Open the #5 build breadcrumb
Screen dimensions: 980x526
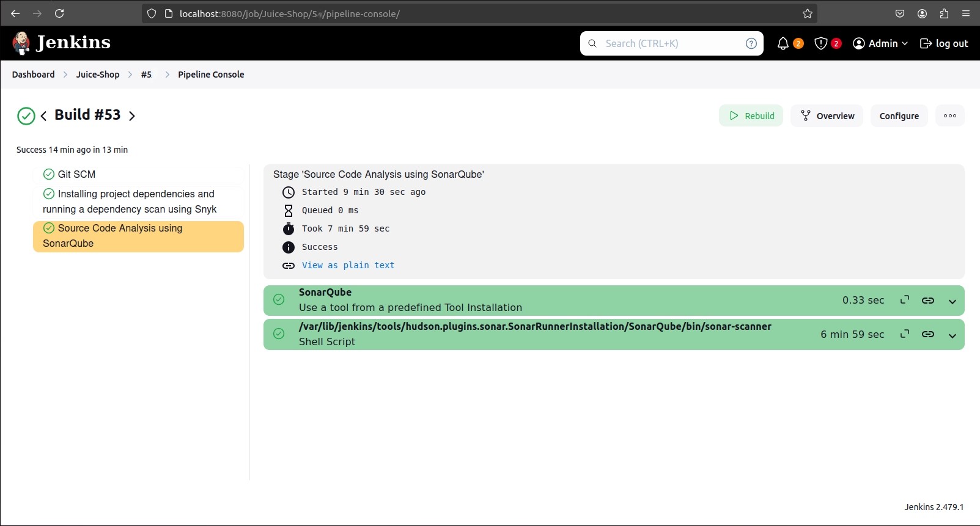(146, 75)
